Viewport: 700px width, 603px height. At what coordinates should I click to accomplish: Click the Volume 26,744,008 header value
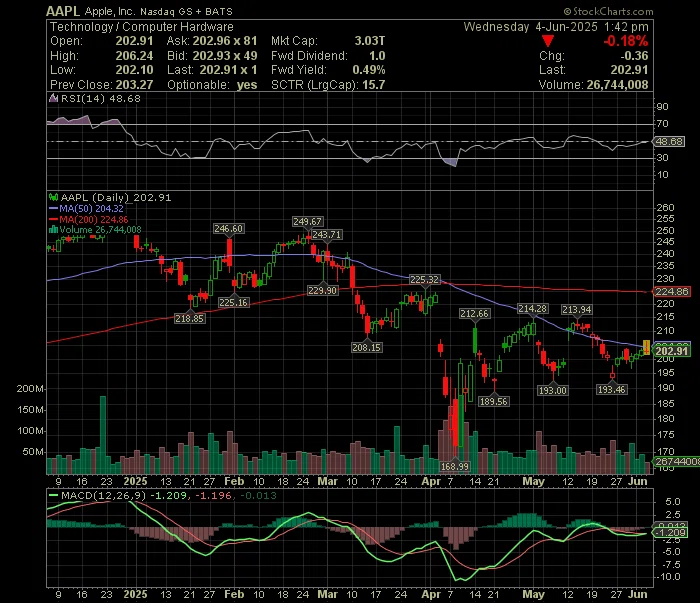pyautogui.click(x=617, y=84)
